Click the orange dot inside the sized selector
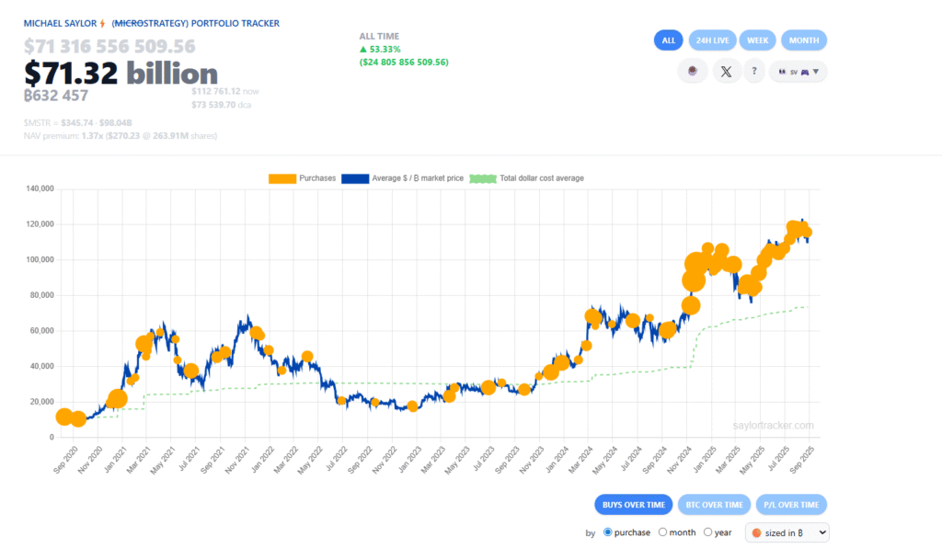Screen dimensions: 942x560 coord(758,531)
